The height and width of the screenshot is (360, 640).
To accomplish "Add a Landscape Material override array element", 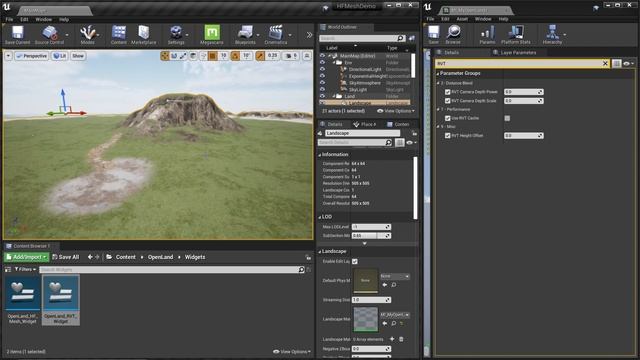I will click(x=392, y=339).
